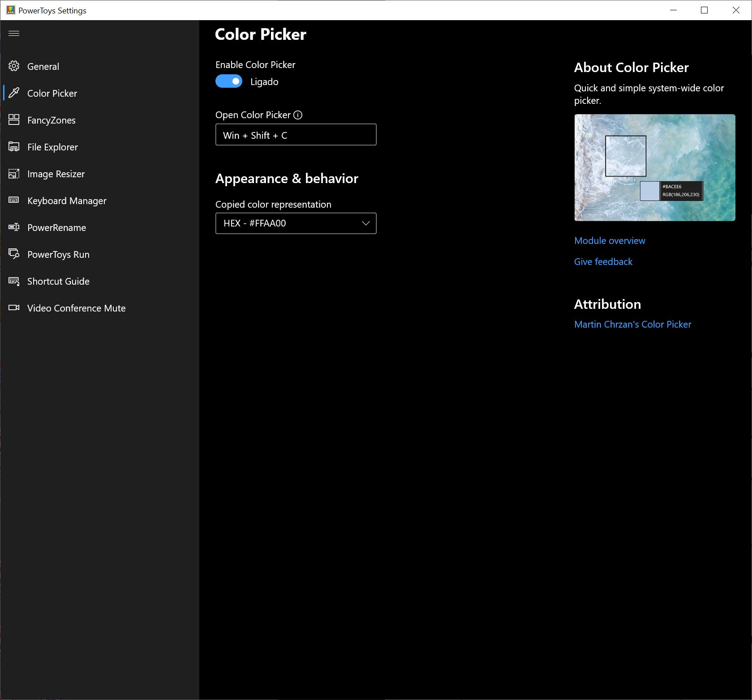Click the Shortcut Guide icon

pyautogui.click(x=14, y=281)
